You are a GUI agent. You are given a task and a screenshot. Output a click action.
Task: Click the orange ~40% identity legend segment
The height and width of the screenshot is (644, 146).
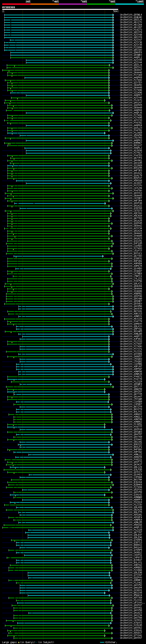[x=45, y=4]
